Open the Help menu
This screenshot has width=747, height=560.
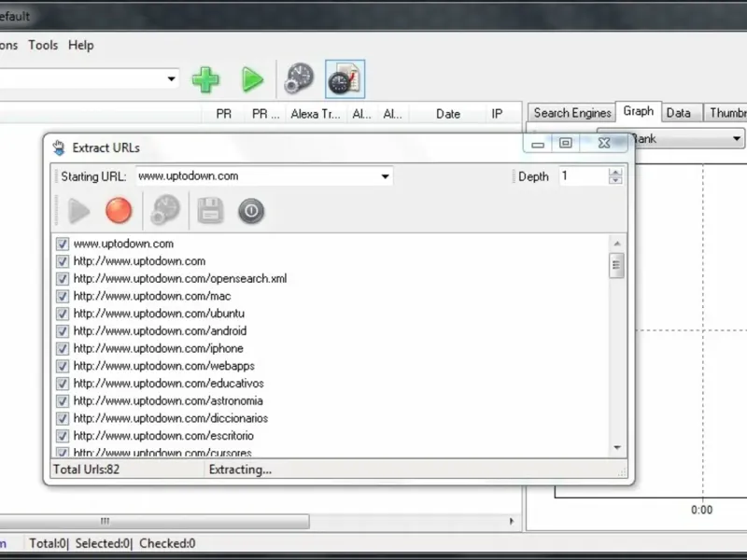pos(81,45)
